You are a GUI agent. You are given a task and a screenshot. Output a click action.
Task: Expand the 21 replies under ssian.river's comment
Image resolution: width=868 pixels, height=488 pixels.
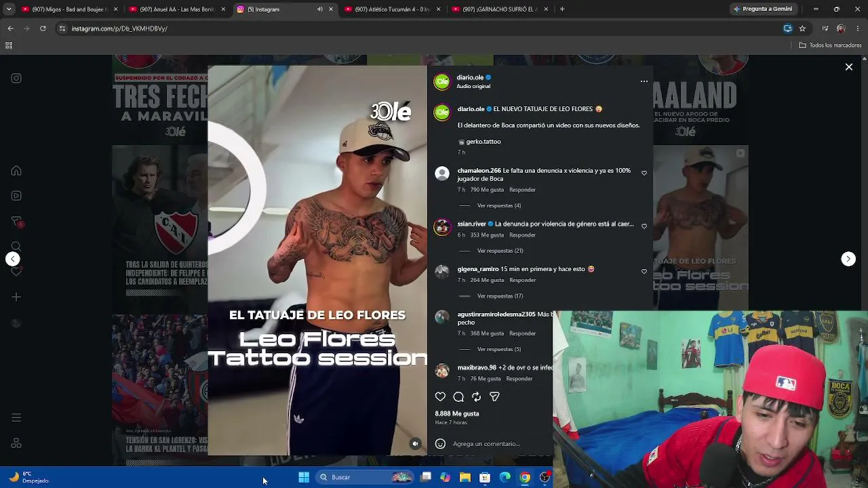click(x=500, y=251)
